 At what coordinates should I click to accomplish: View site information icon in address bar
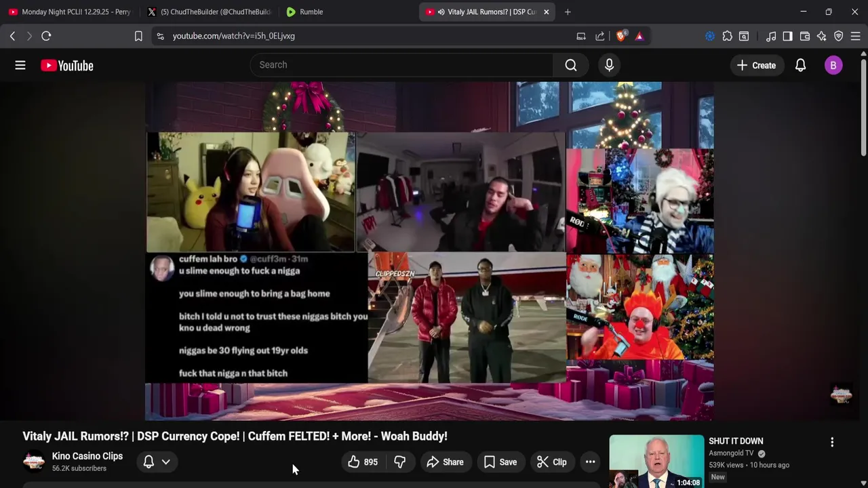(160, 36)
